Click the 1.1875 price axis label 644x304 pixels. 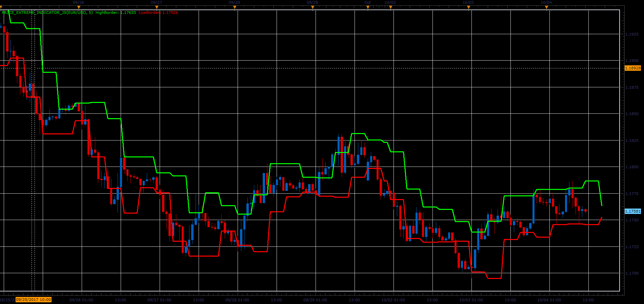tap(632, 87)
